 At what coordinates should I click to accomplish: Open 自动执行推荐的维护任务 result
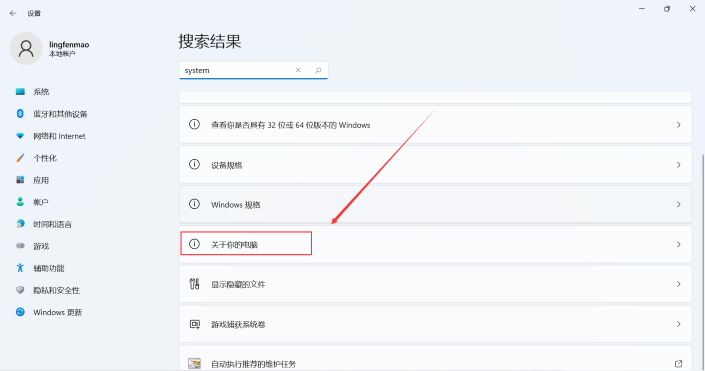coord(435,358)
